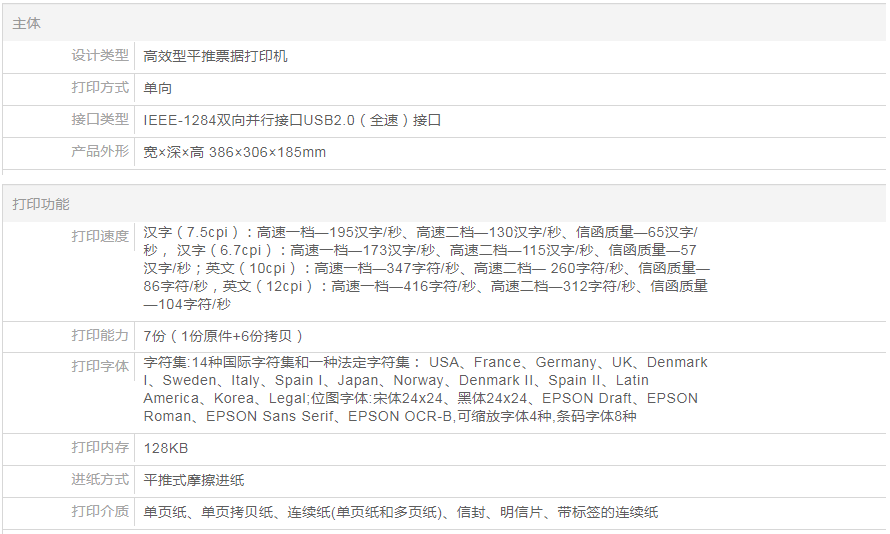Click the 128KB memory value

tap(166, 448)
